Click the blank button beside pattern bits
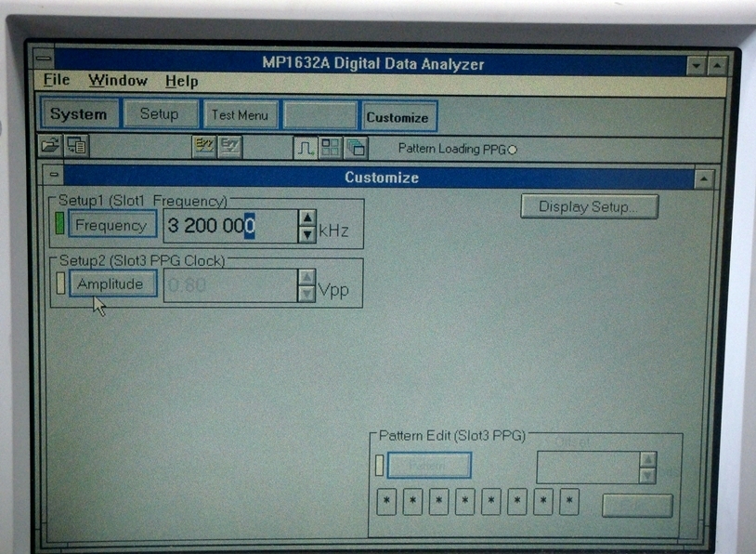Image resolution: width=756 pixels, height=554 pixels. [x=637, y=506]
